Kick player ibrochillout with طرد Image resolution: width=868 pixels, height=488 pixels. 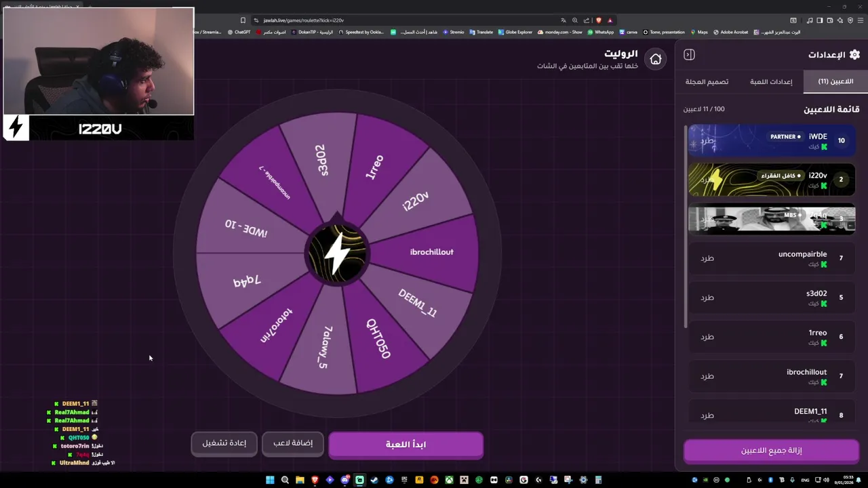[x=707, y=376]
